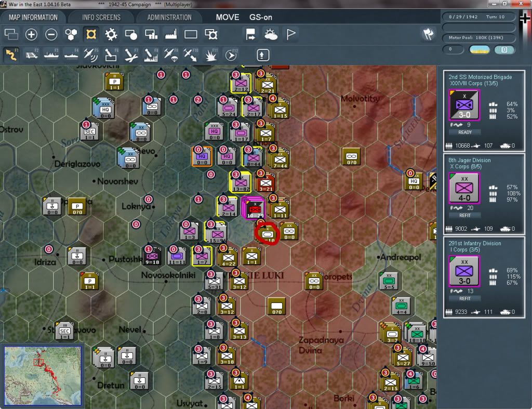Select the F10 air transfer mode icon
This screenshot has height=409, width=532.
click(x=191, y=55)
